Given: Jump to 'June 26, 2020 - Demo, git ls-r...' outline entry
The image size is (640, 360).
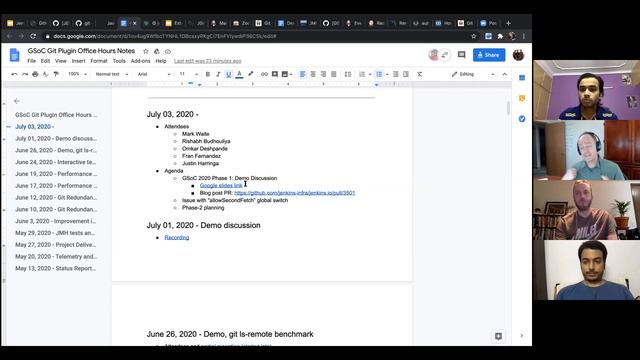Looking at the screenshot, I should [x=56, y=150].
